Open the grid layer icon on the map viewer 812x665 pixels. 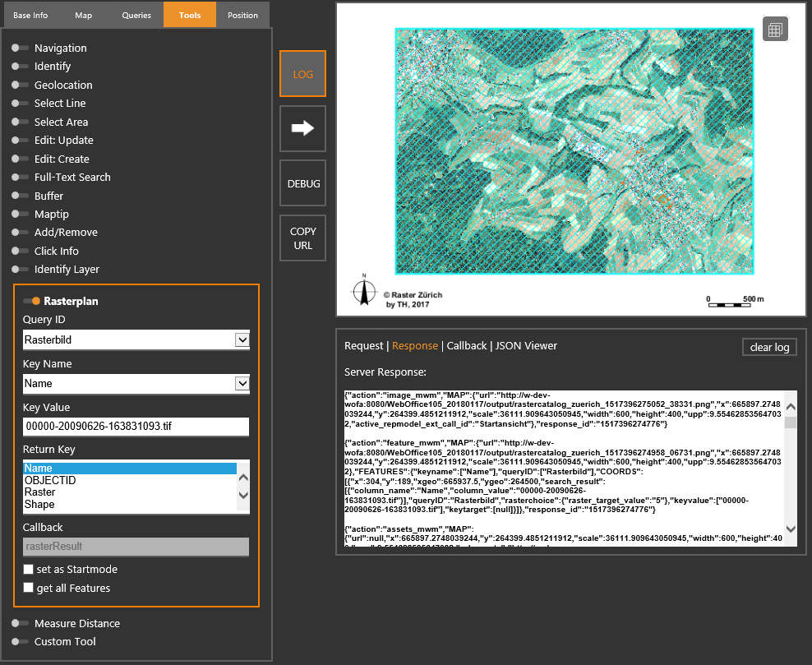pyautogui.click(x=775, y=29)
